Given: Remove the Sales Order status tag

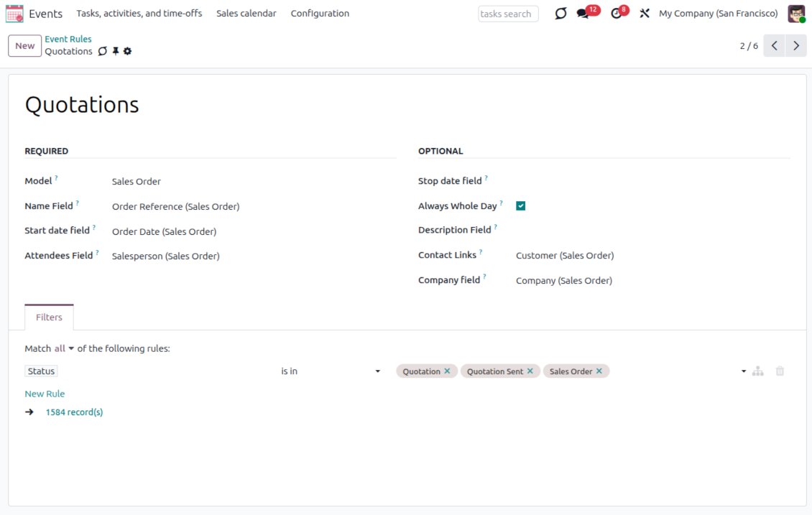Looking at the screenshot, I should 599,371.
